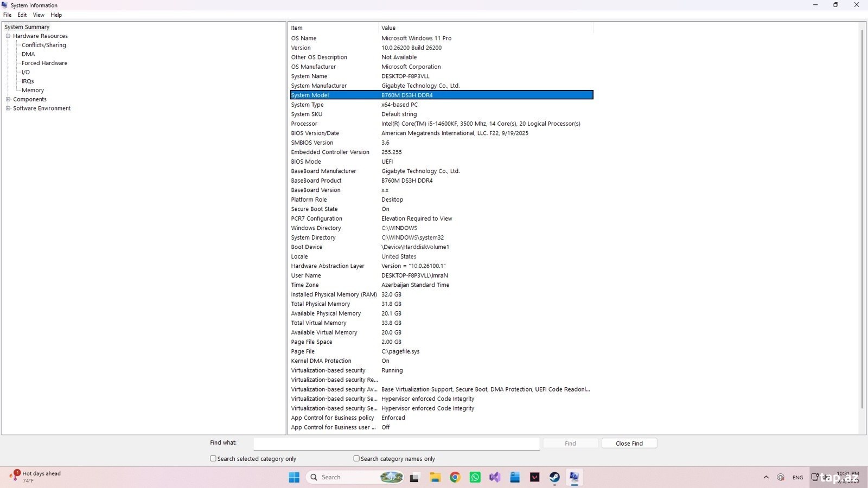
Task: Select the OS Name row
Action: click(442, 38)
